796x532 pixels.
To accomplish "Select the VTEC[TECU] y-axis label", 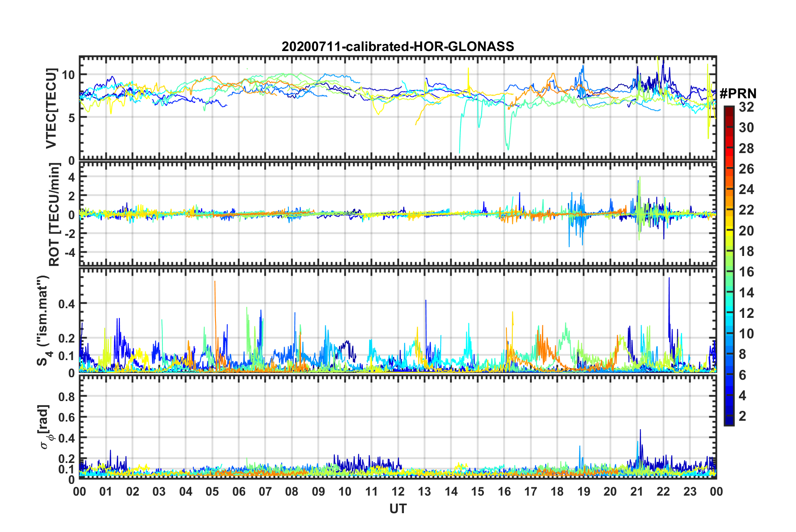I will tap(51, 108).
